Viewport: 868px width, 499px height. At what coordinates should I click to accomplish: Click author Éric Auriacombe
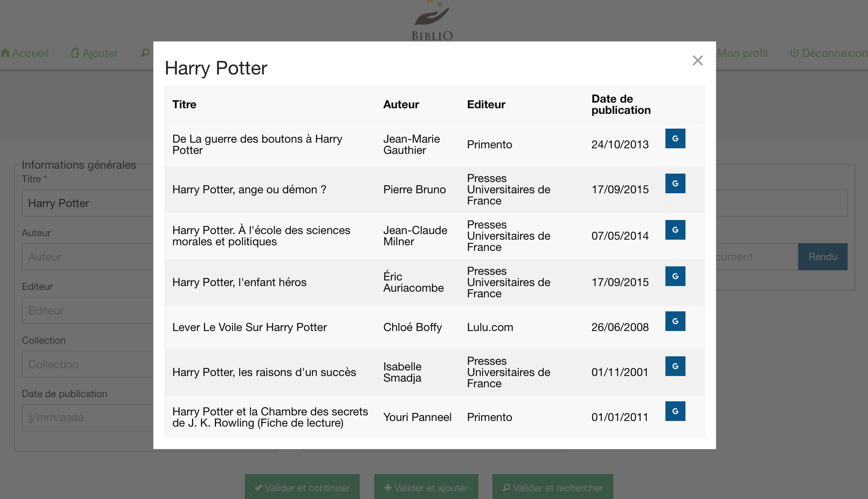coord(414,282)
